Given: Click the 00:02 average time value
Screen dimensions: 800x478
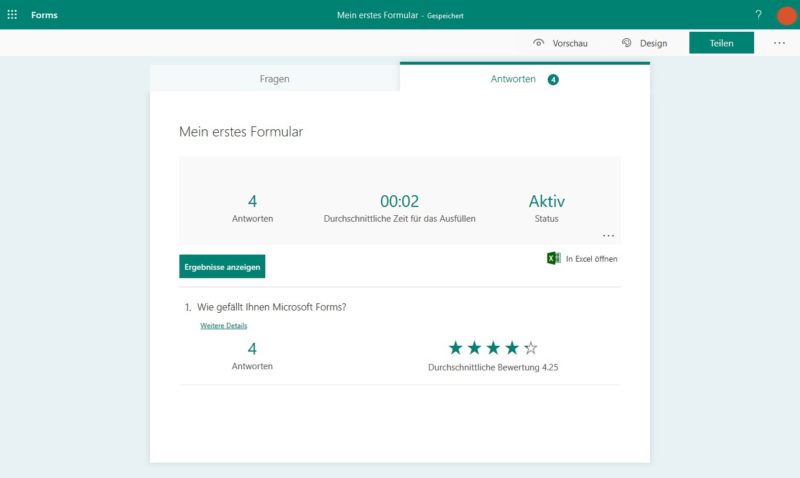Looking at the screenshot, I should tap(399, 201).
